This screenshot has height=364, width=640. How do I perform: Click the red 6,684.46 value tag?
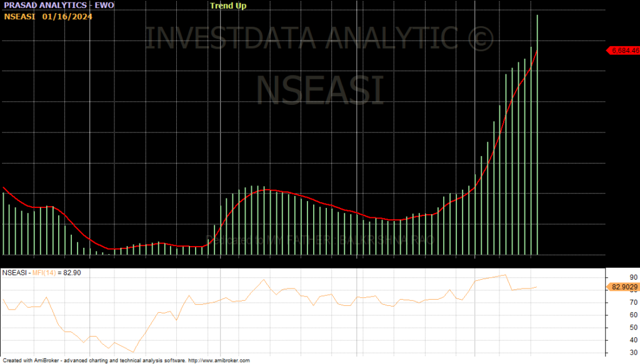tap(624, 50)
